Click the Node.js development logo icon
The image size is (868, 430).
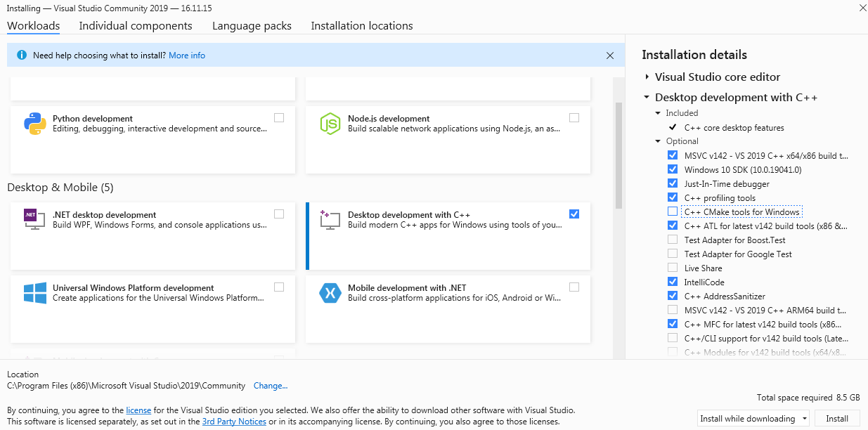[330, 123]
